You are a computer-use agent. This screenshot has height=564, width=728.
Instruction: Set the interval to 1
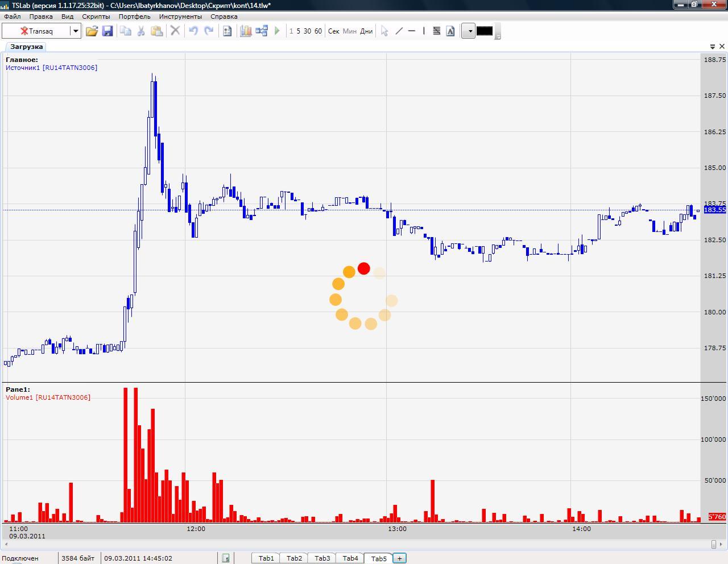(x=291, y=31)
